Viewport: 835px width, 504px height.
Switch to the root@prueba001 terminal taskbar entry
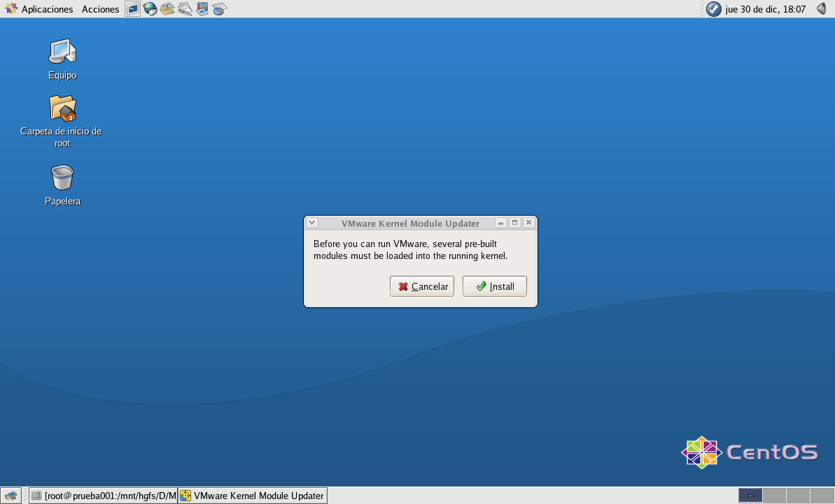pyautogui.click(x=104, y=496)
